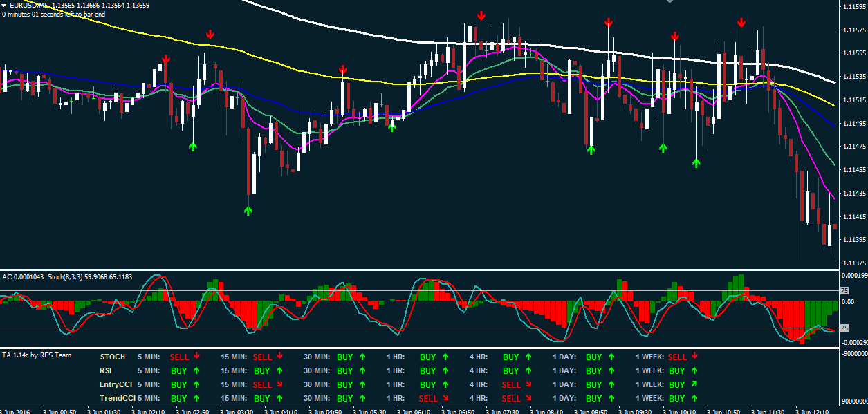
Task: Click the '3 Jun 09:30' time label
Action: tap(634, 411)
